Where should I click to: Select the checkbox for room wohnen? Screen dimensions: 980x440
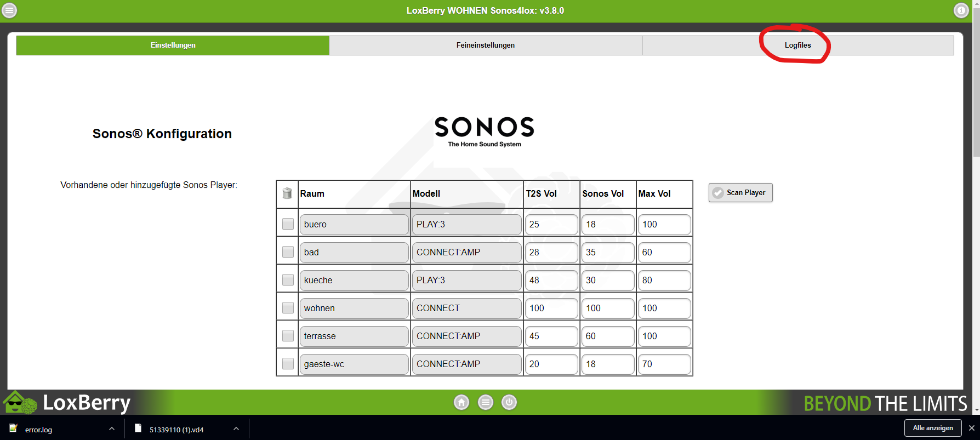(288, 308)
